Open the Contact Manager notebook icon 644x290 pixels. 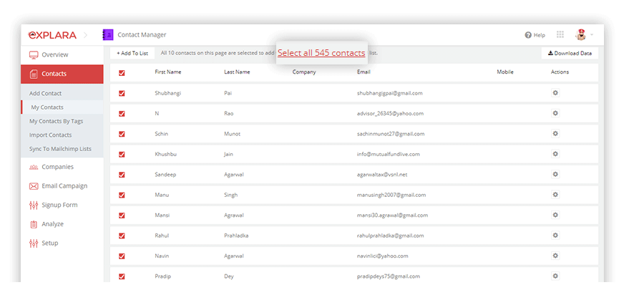pyautogui.click(x=107, y=35)
